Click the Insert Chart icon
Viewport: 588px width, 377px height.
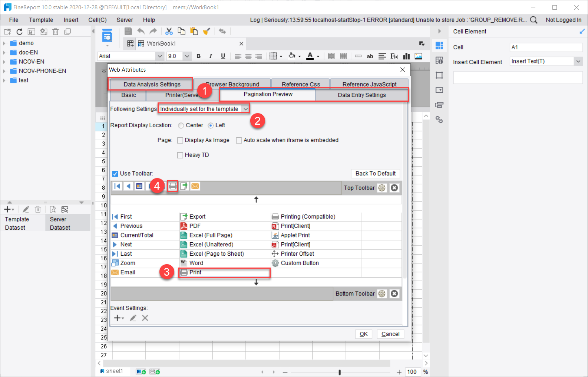[406, 56]
